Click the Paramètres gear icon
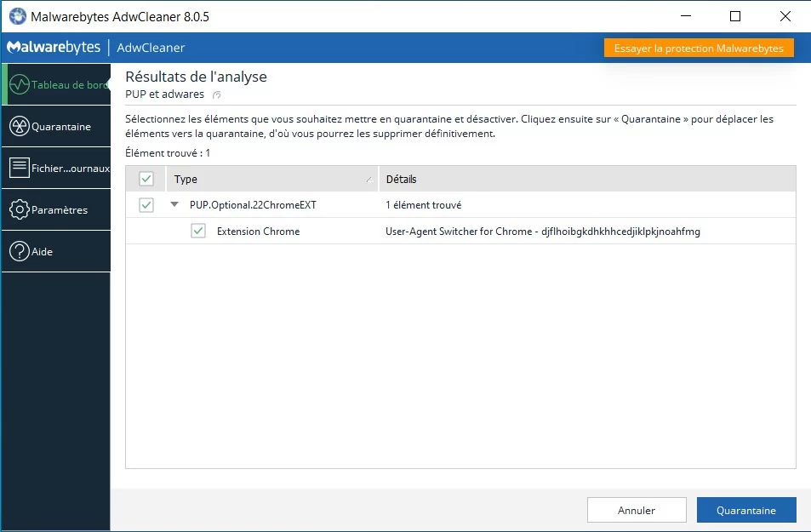811x532 pixels. click(20, 209)
